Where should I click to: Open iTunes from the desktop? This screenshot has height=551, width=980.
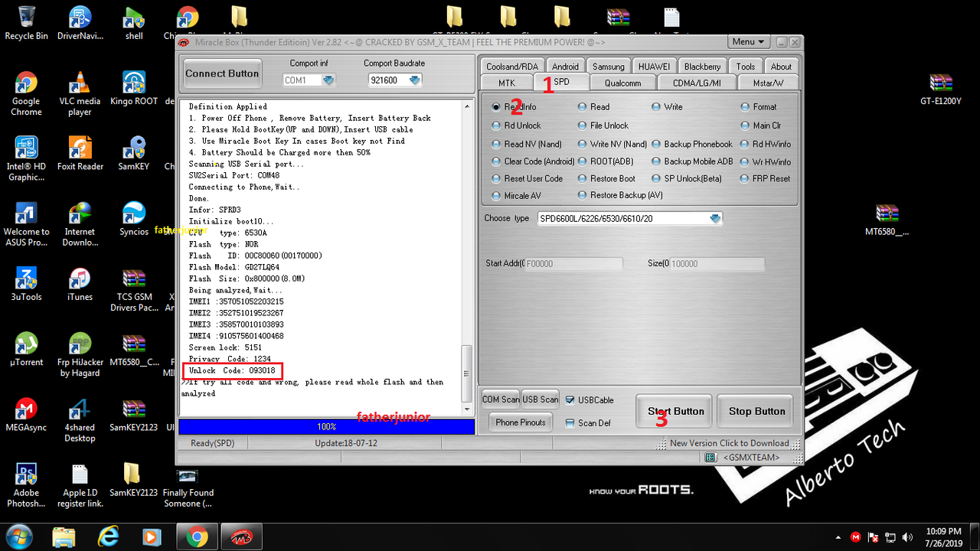pos(80,284)
